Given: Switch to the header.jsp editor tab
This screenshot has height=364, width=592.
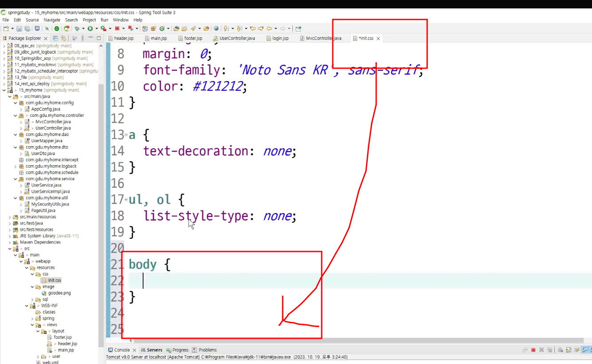Looking at the screenshot, I should pyautogui.click(x=120, y=39).
